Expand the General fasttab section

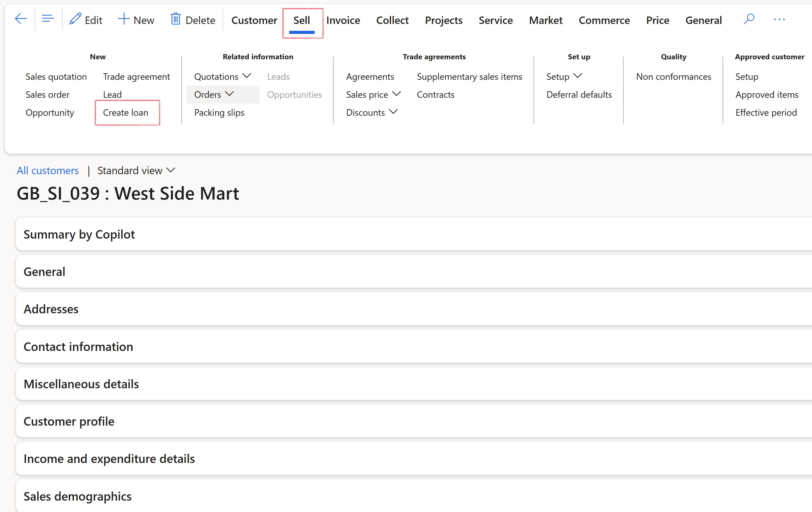414,272
